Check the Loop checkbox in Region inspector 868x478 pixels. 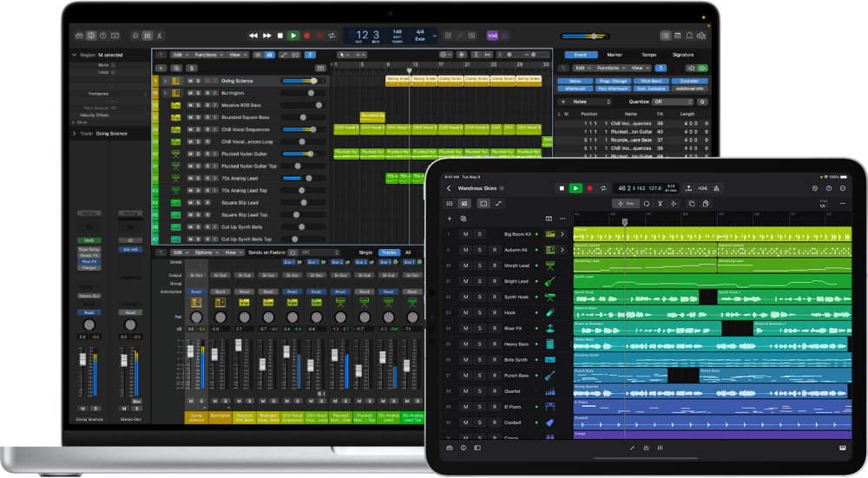(114, 72)
